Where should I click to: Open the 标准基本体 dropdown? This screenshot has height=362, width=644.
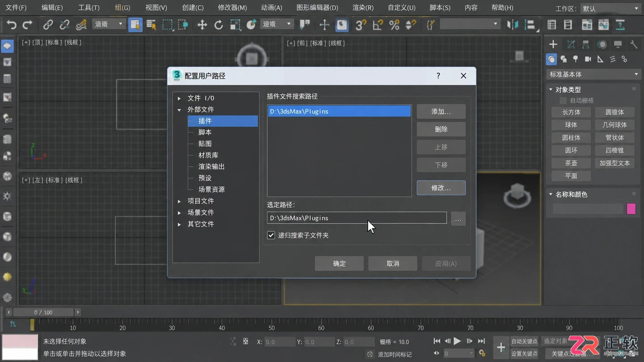pyautogui.click(x=593, y=74)
